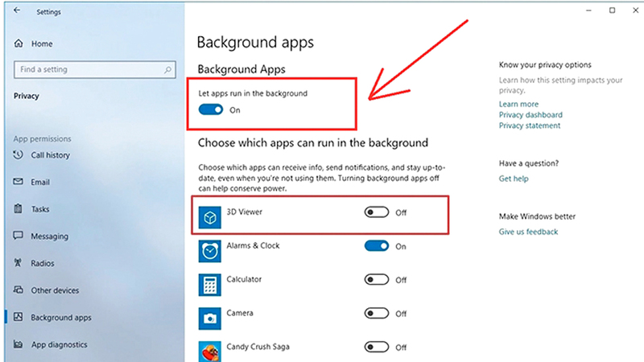The image size is (644, 362).
Task: Click the Camera app icon
Action: pyautogui.click(x=208, y=317)
